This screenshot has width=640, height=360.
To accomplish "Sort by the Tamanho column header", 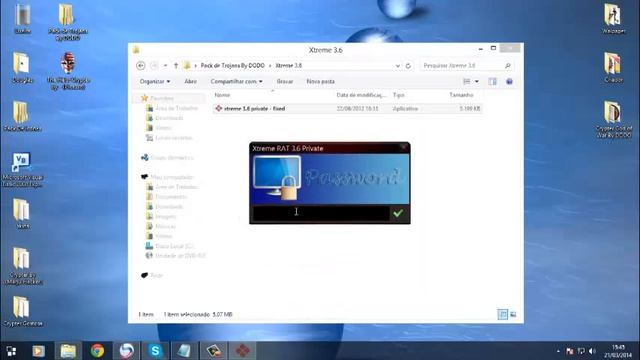I will click(461, 95).
